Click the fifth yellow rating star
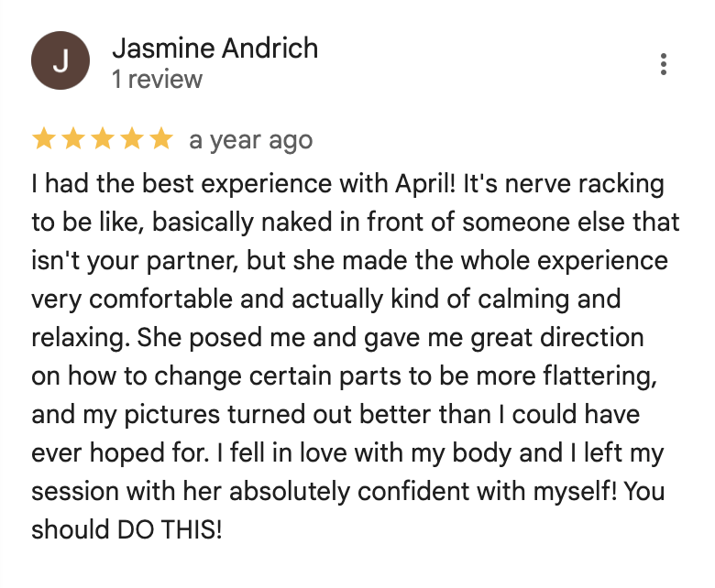 (x=161, y=138)
